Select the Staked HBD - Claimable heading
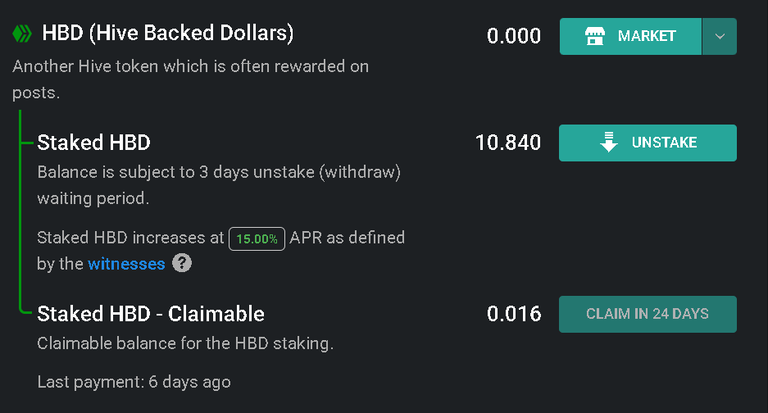Image resolution: width=768 pixels, height=413 pixels. pyautogui.click(x=151, y=314)
